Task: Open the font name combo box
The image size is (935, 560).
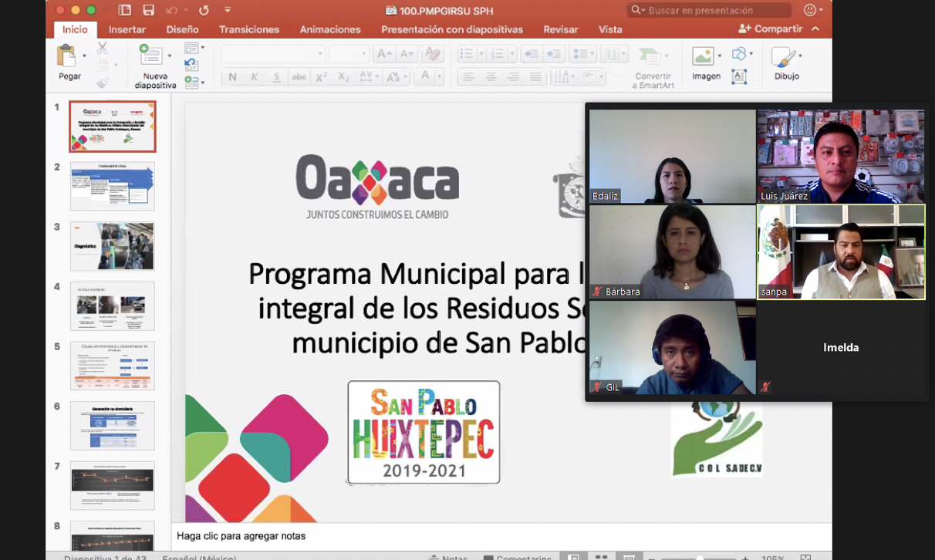Action: point(273,54)
